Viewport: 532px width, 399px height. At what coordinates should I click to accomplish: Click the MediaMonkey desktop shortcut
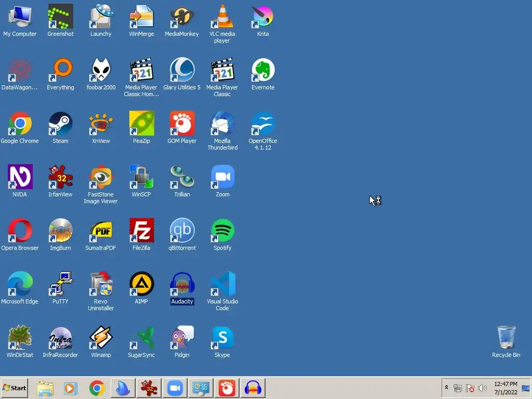(182, 20)
